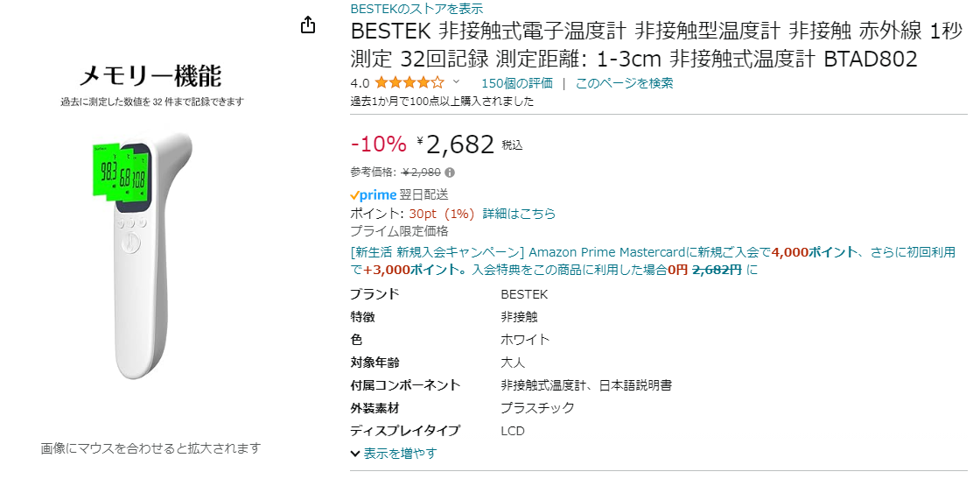Open the rating breakdown chevron beside stars

pyautogui.click(x=456, y=83)
